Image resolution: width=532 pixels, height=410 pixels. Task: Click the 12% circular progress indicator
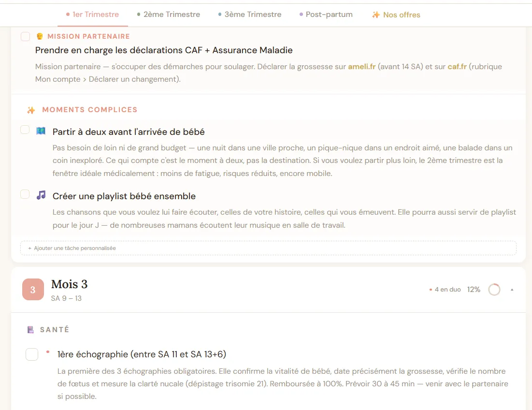[494, 290]
